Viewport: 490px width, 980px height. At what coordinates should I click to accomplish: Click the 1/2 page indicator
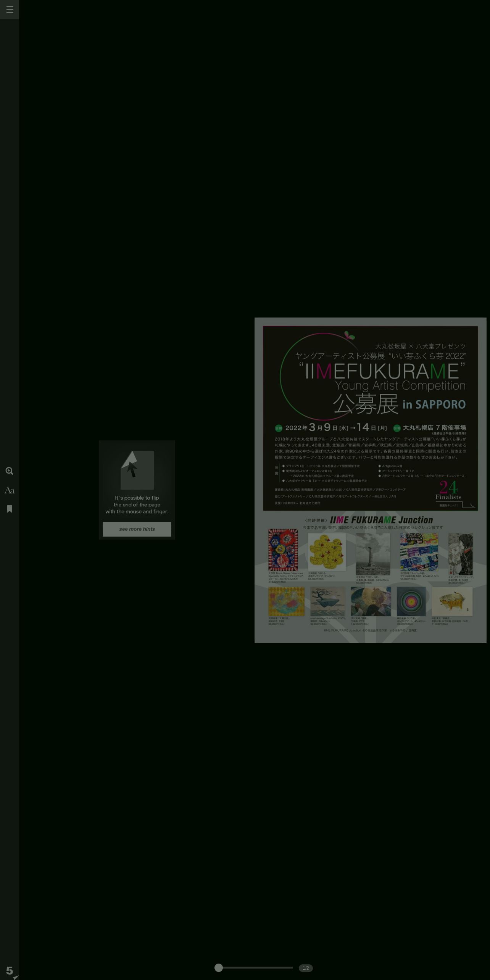[x=306, y=968]
